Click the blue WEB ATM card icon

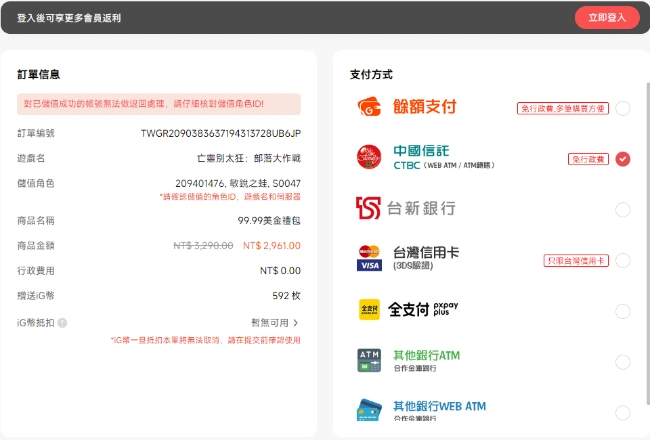369,410
